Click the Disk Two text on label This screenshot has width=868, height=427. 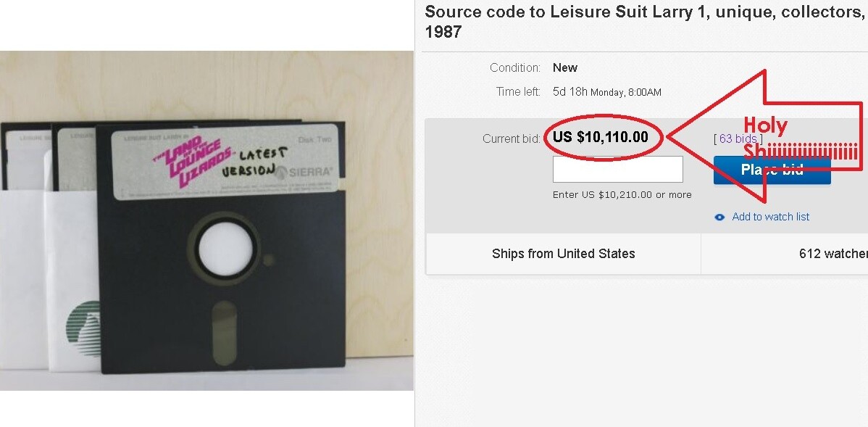click(313, 138)
